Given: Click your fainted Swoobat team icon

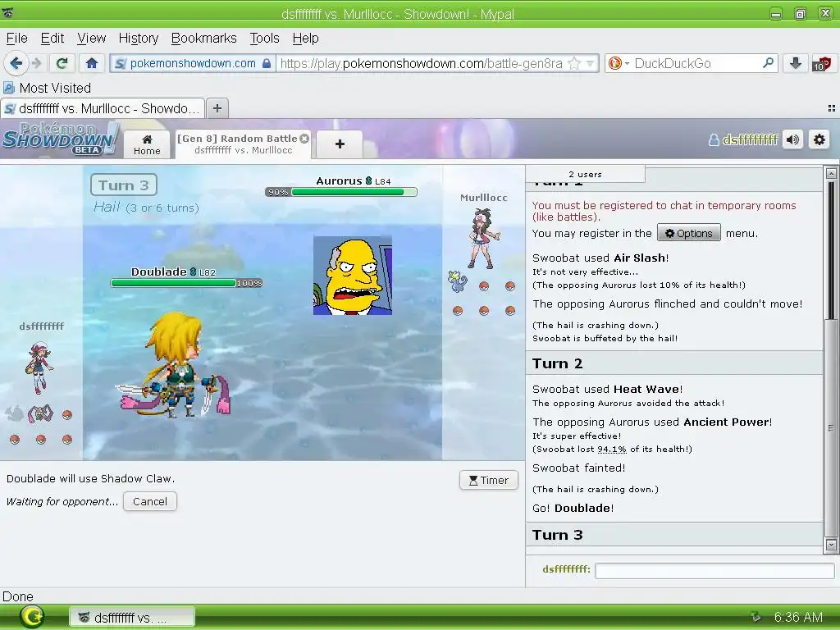Looking at the screenshot, I should pos(15,414).
